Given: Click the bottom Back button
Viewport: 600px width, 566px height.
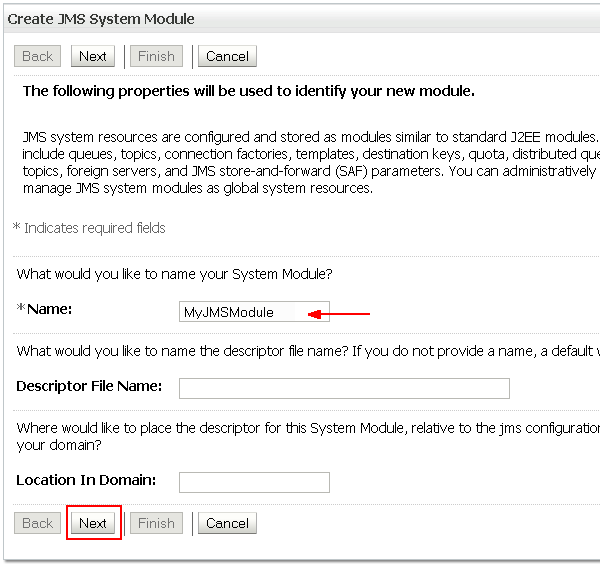Looking at the screenshot, I should click(37, 523).
